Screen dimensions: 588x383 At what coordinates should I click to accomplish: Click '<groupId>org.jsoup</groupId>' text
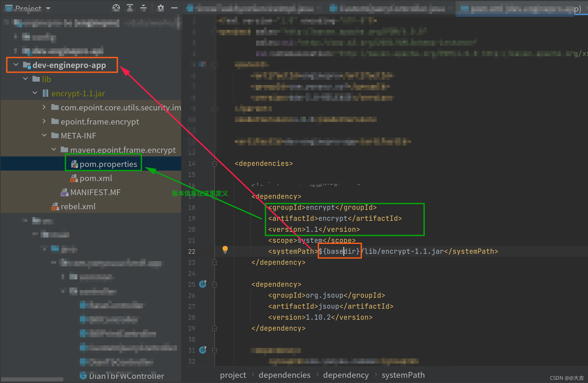327,295
